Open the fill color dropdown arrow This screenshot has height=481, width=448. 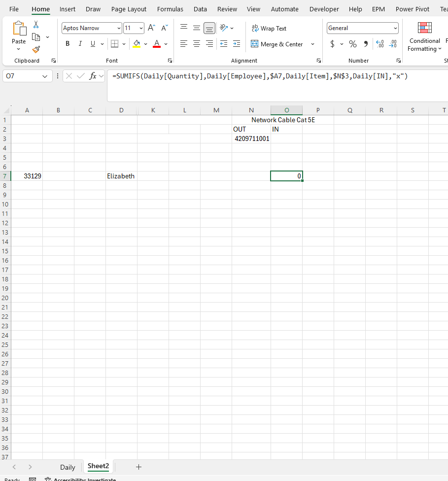tap(145, 44)
